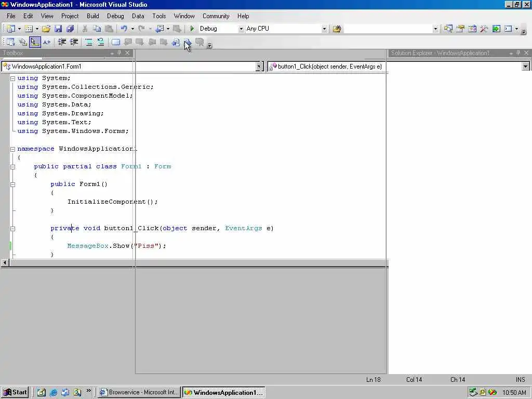
Task: Open the Object Browser toolbar icon
Action: [x=472, y=29]
